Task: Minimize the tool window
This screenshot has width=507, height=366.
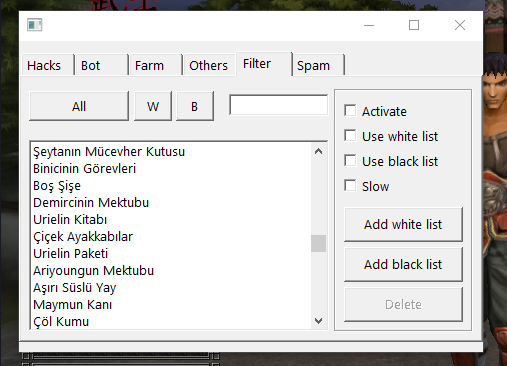Action: pyautogui.click(x=369, y=25)
